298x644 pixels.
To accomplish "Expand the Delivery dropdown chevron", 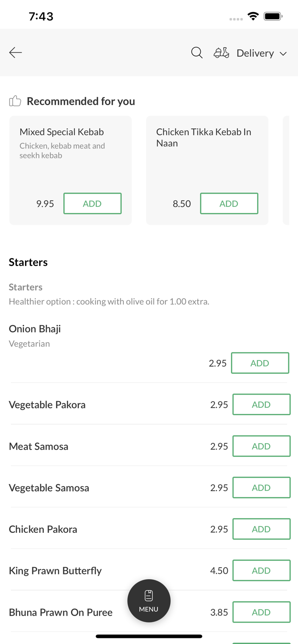I will (x=283, y=54).
